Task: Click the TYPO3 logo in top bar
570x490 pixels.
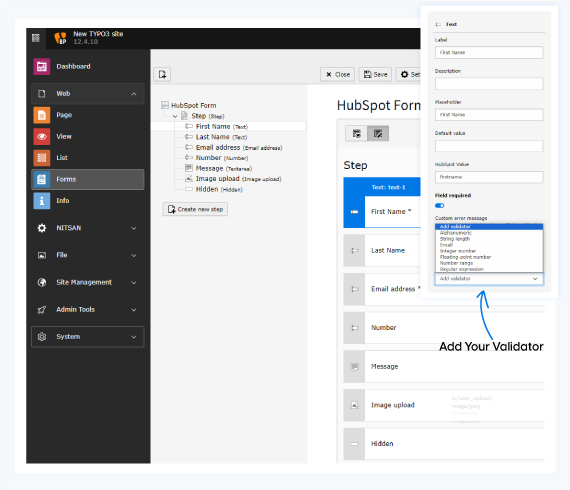Action: [x=60, y=38]
